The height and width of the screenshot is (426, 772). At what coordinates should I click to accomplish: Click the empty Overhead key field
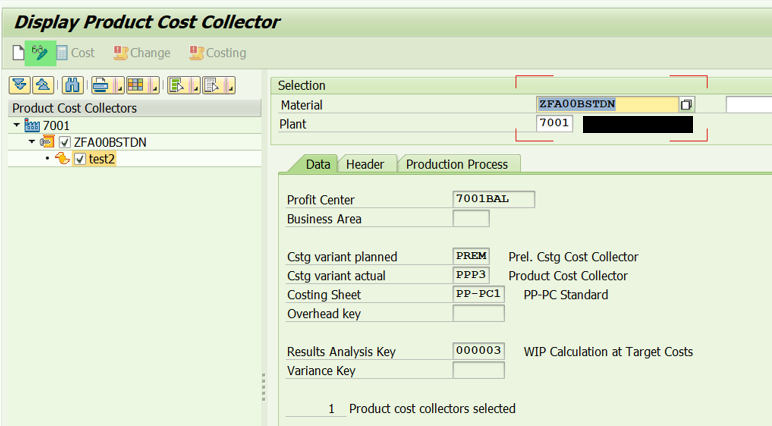pos(478,313)
